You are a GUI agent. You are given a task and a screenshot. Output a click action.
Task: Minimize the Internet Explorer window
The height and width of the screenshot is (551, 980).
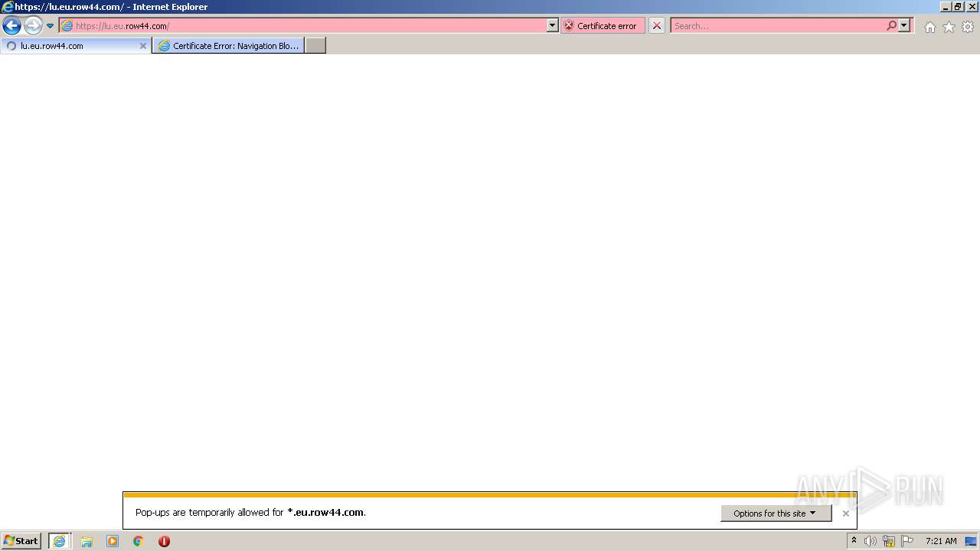[946, 7]
